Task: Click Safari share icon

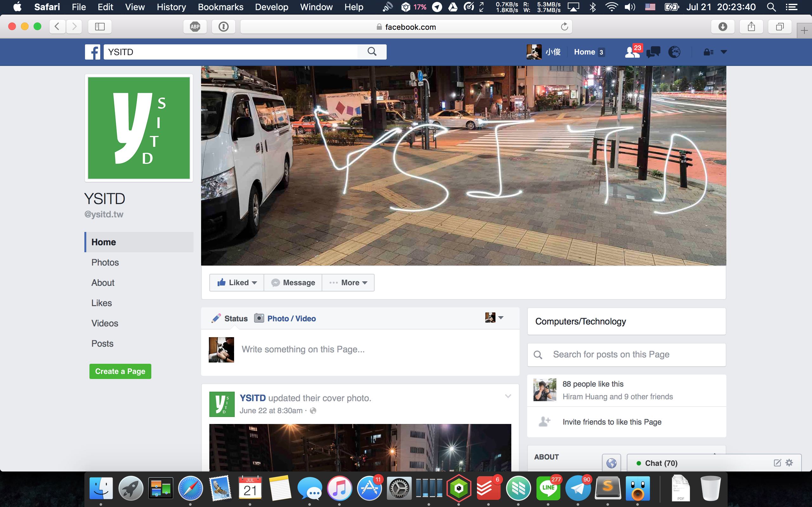Action: click(x=751, y=27)
